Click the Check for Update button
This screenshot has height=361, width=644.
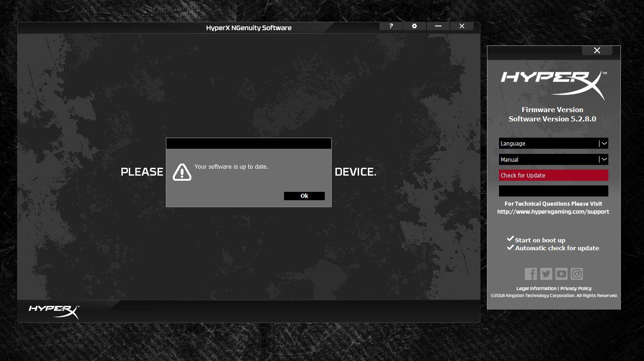tap(553, 175)
